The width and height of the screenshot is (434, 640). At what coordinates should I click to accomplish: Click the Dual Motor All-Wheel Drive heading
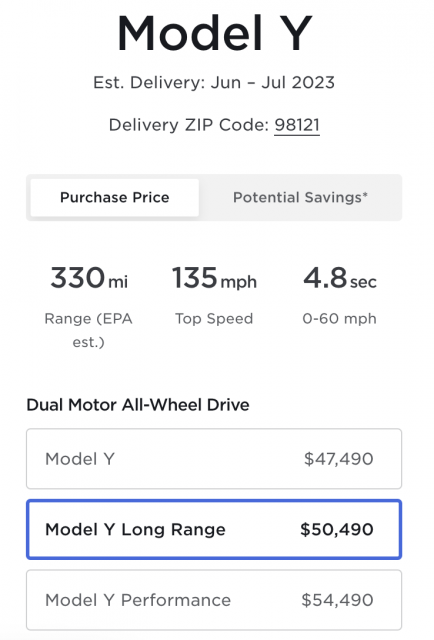(x=138, y=405)
